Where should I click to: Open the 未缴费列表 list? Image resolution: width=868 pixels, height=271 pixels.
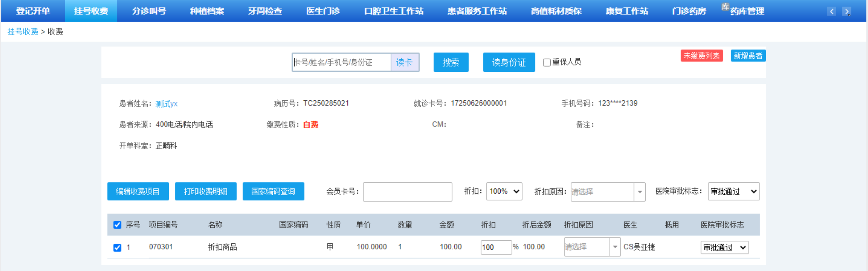[x=701, y=56]
